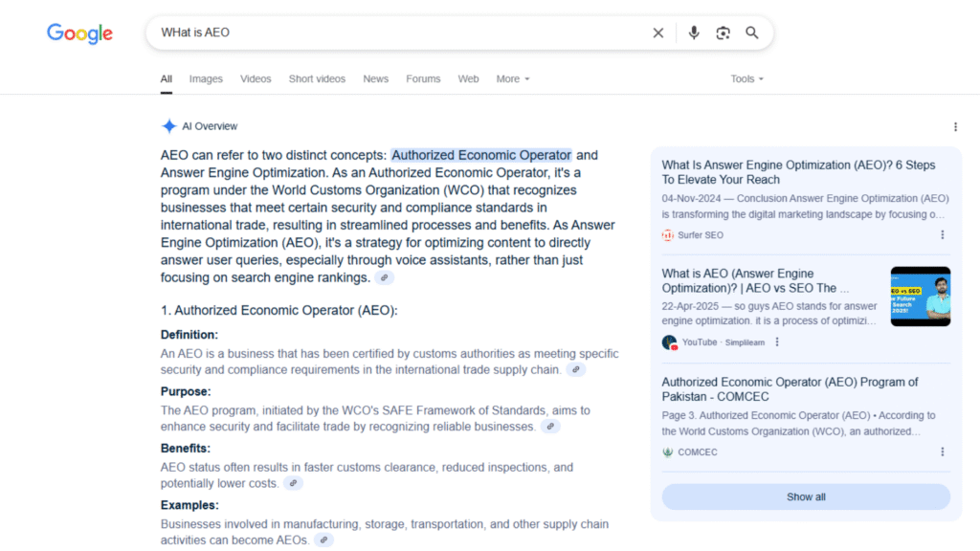980x551 pixels.
Task: Click 'COMCEC' source name
Action: (x=698, y=452)
